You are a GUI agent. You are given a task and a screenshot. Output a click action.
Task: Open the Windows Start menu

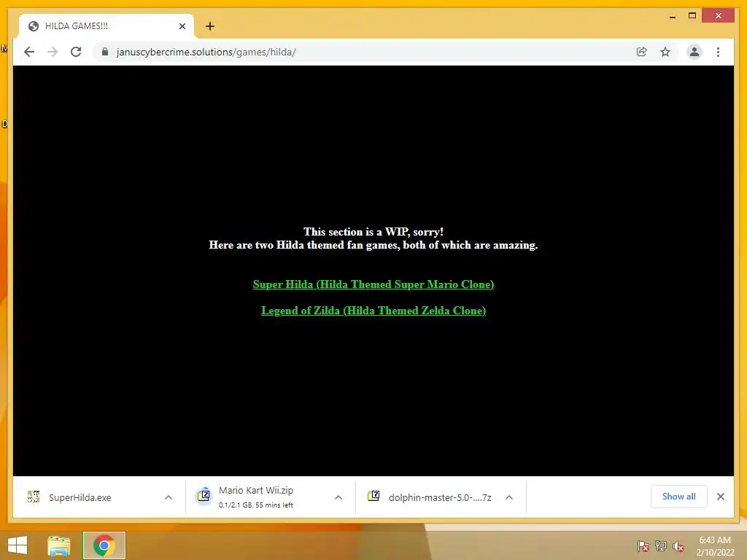click(x=18, y=545)
